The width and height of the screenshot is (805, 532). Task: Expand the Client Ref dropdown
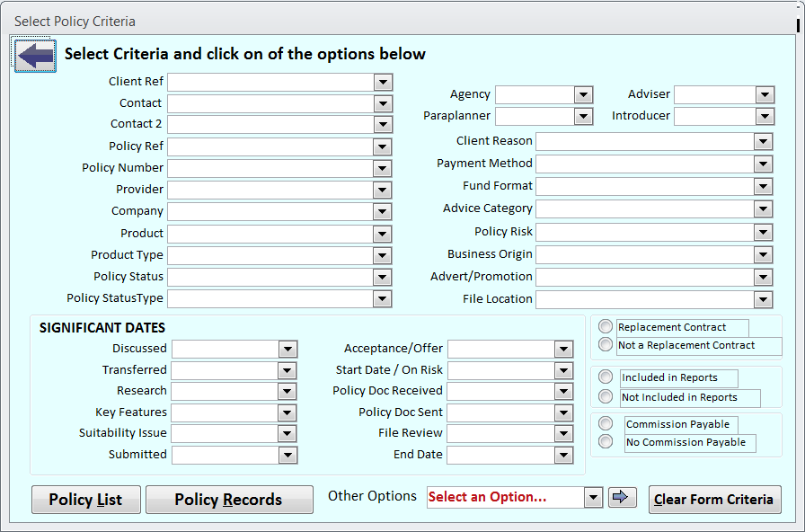tap(383, 83)
